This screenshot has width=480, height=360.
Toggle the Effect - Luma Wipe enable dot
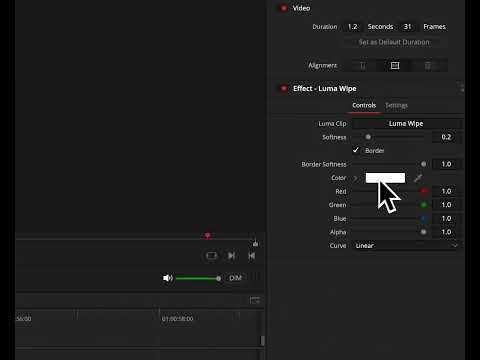pos(284,88)
